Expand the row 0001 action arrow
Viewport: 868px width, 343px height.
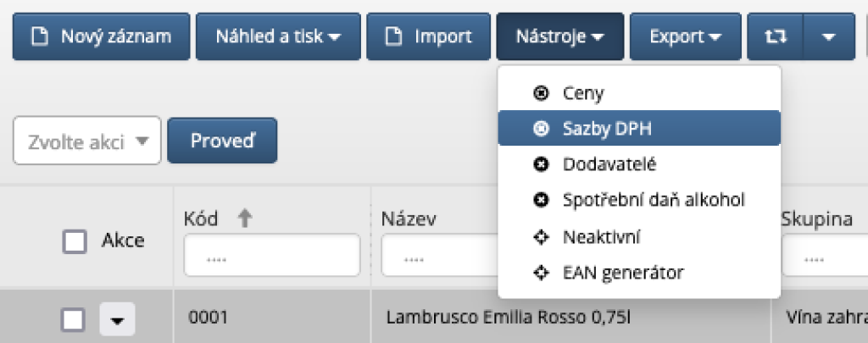118,320
